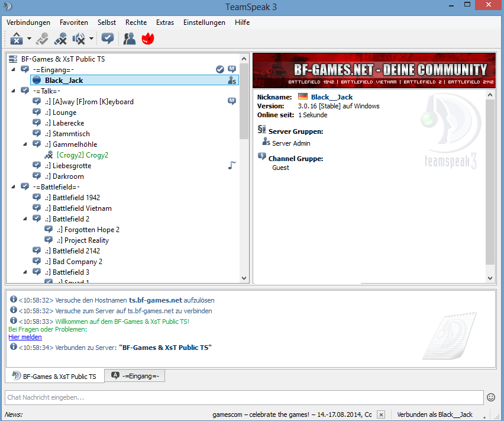Viewport: 504px width, 421px height.
Task: Collapse the Battlefield 3 channel
Action: click(x=25, y=272)
